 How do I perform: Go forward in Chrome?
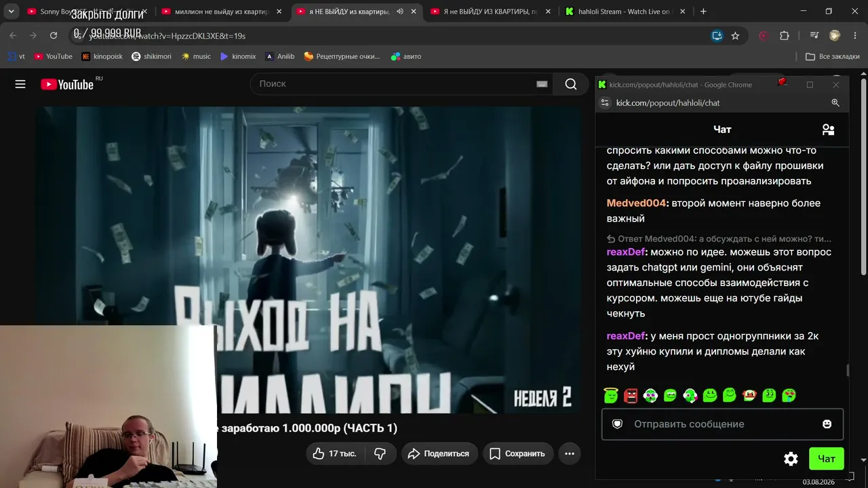click(33, 36)
